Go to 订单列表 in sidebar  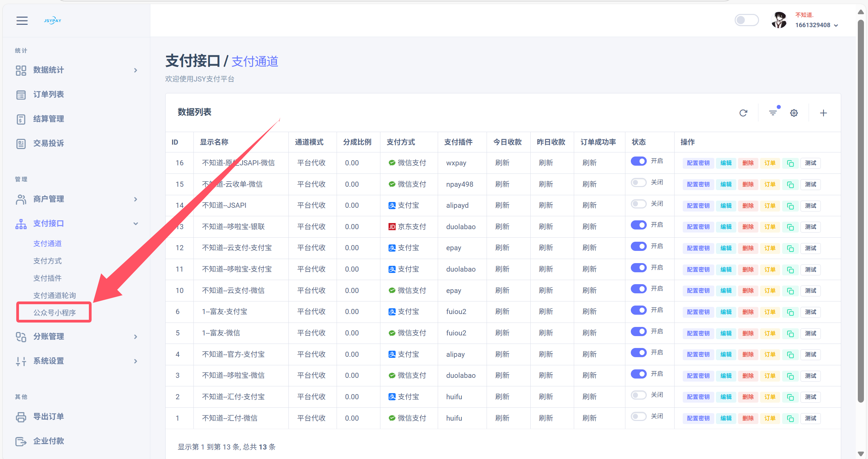pyautogui.click(x=49, y=95)
